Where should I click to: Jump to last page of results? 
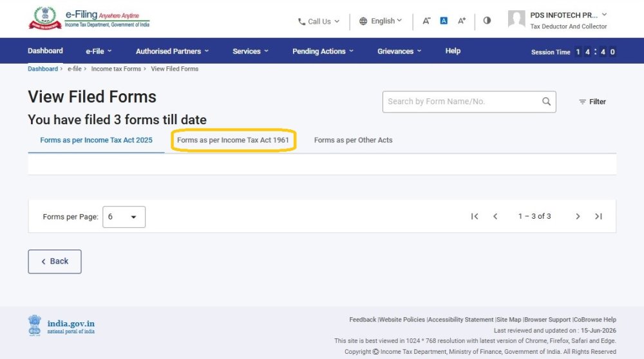point(598,216)
